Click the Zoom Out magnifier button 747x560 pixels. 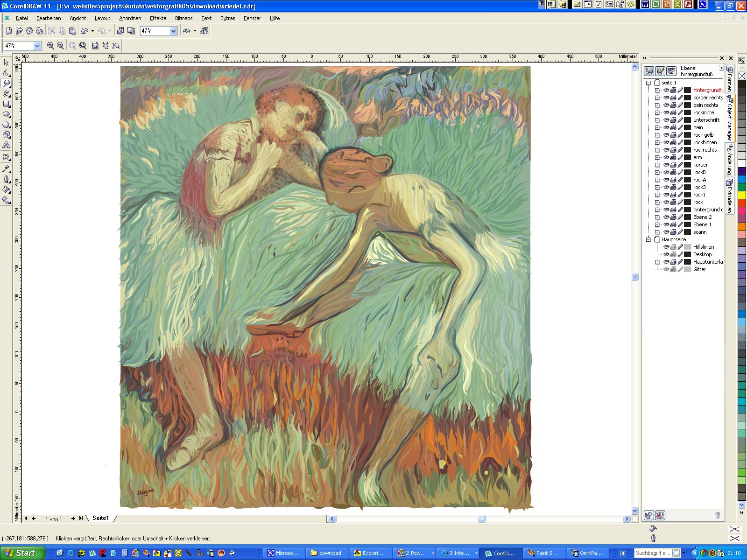click(60, 46)
